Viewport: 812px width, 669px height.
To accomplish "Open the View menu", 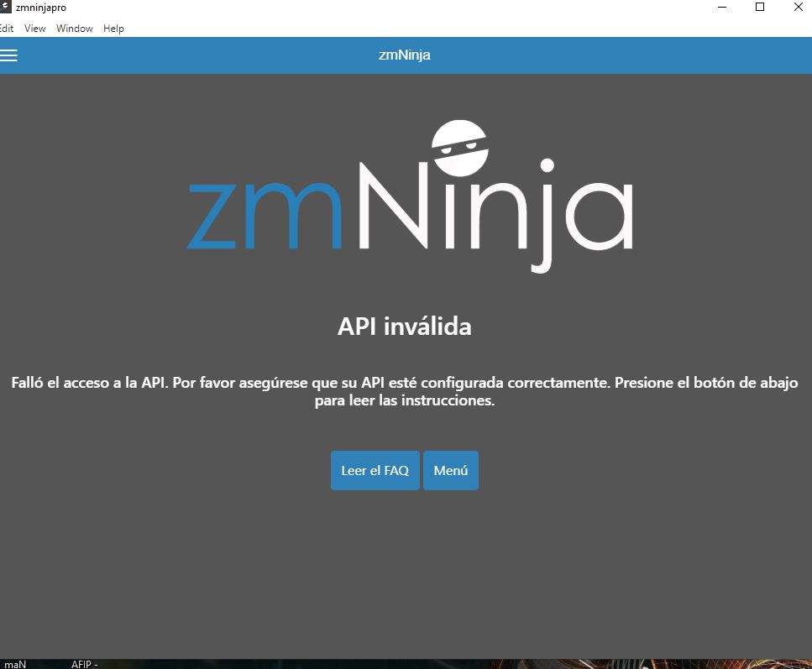I will tap(34, 29).
